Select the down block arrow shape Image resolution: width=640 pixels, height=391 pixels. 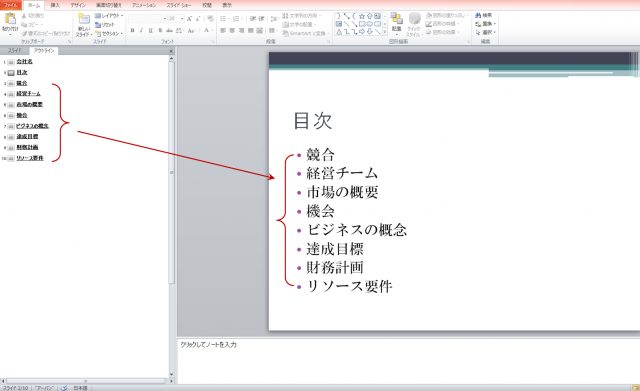[x=369, y=31]
